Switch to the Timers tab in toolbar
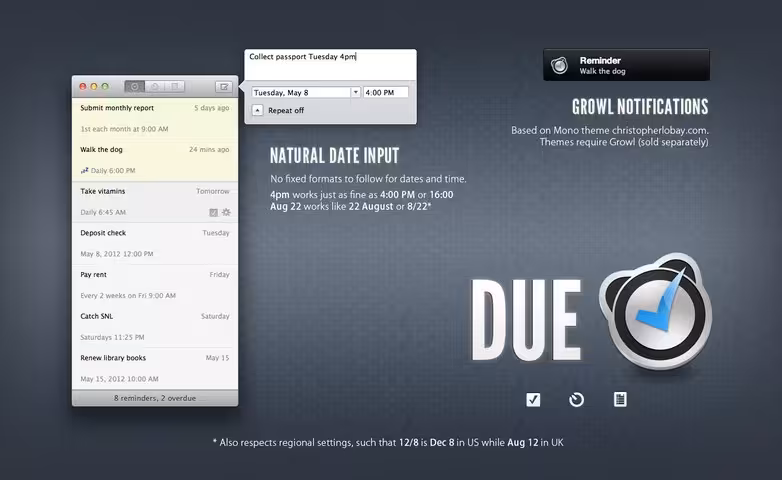Screen dimensions: 782x480 [155, 86]
